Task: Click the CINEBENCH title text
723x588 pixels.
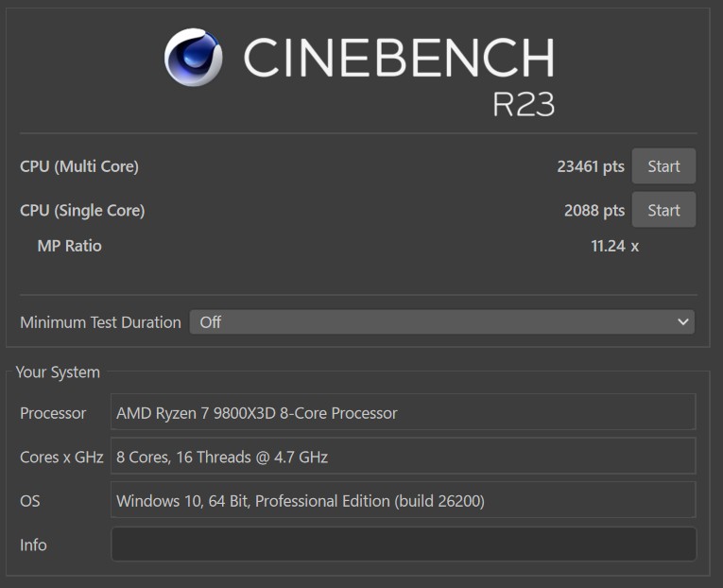Action: 398,59
